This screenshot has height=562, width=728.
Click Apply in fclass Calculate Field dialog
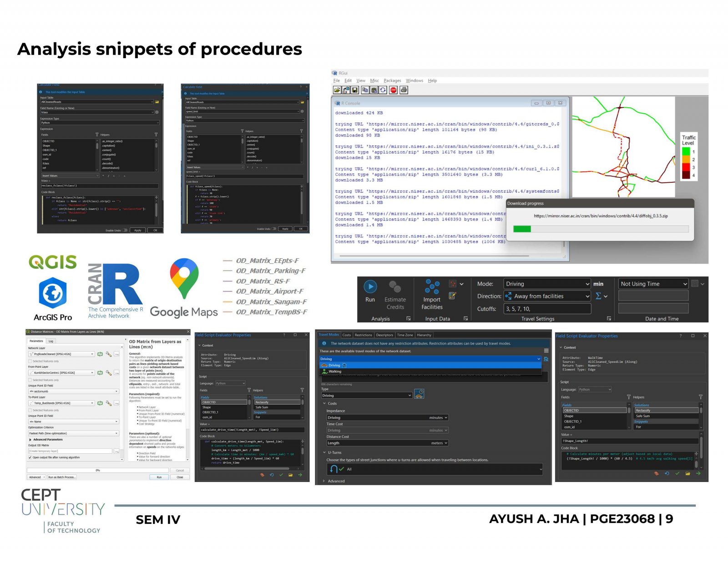coord(138,230)
